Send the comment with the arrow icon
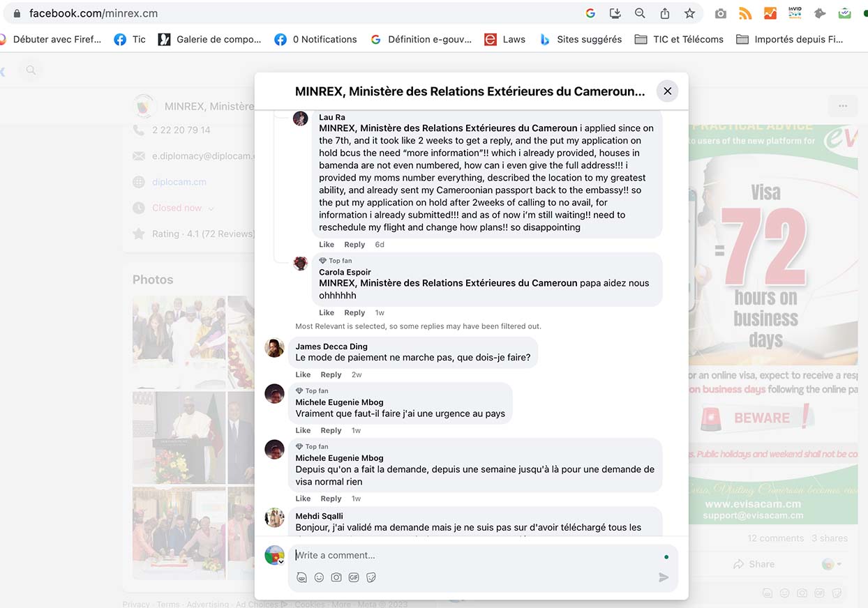 click(x=664, y=577)
